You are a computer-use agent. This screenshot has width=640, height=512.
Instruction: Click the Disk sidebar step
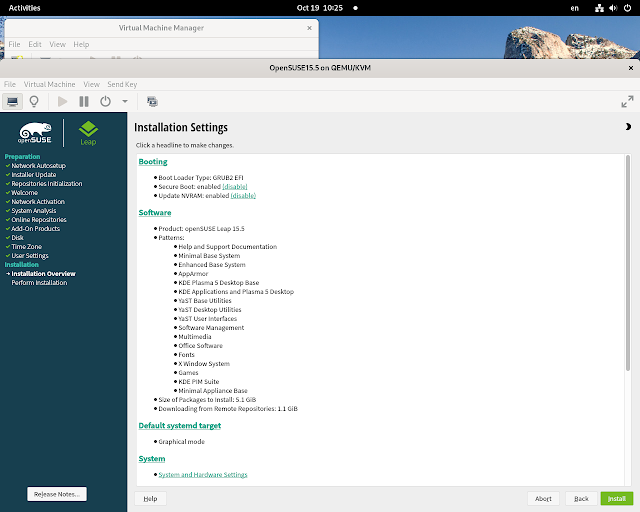click(x=18, y=238)
